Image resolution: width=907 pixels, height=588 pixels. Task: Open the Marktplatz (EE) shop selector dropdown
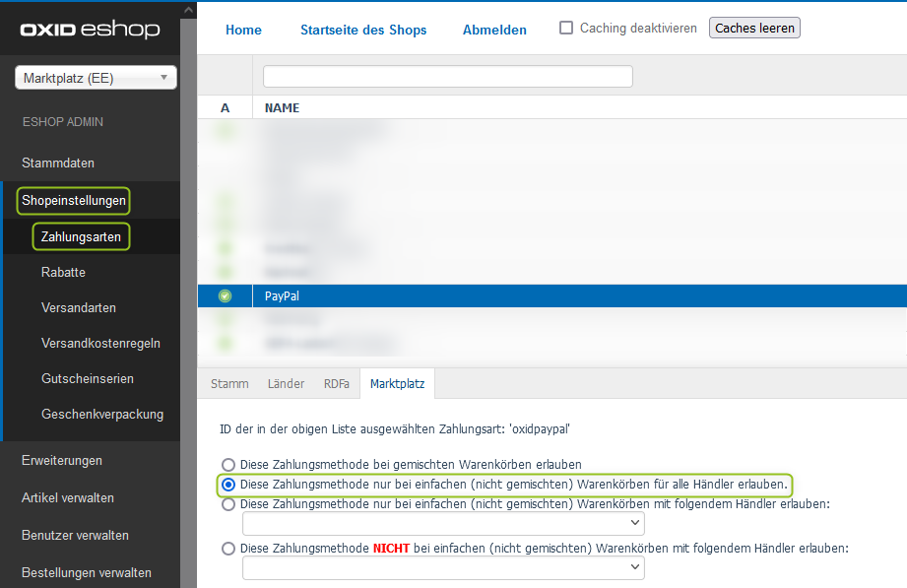(x=97, y=78)
